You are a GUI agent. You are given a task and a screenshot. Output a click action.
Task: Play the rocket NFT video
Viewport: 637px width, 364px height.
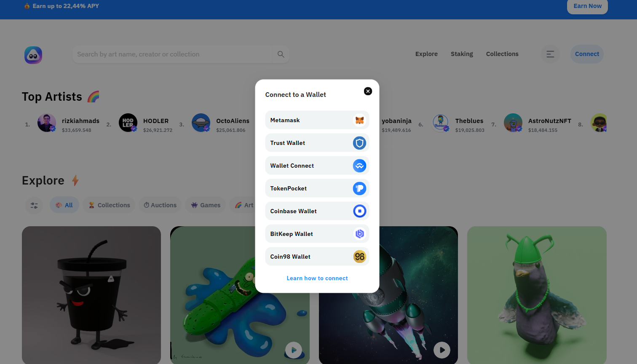click(x=442, y=350)
